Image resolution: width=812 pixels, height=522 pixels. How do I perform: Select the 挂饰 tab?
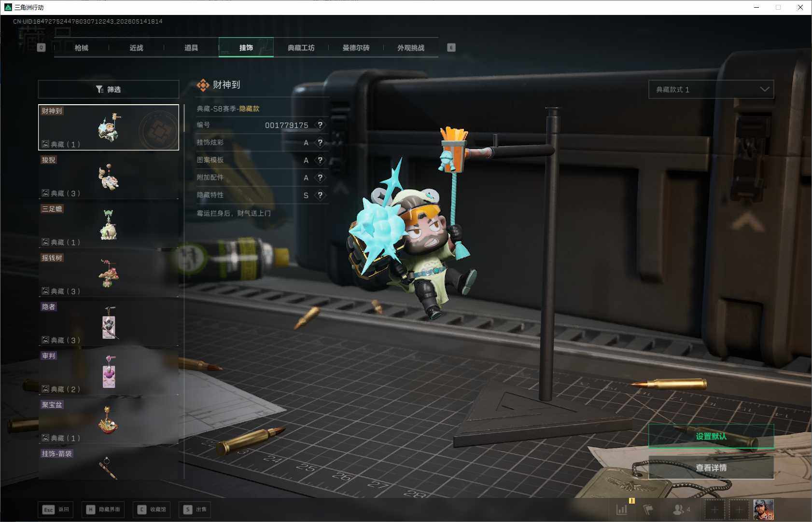pyautogui.click(x=246, y=48)
